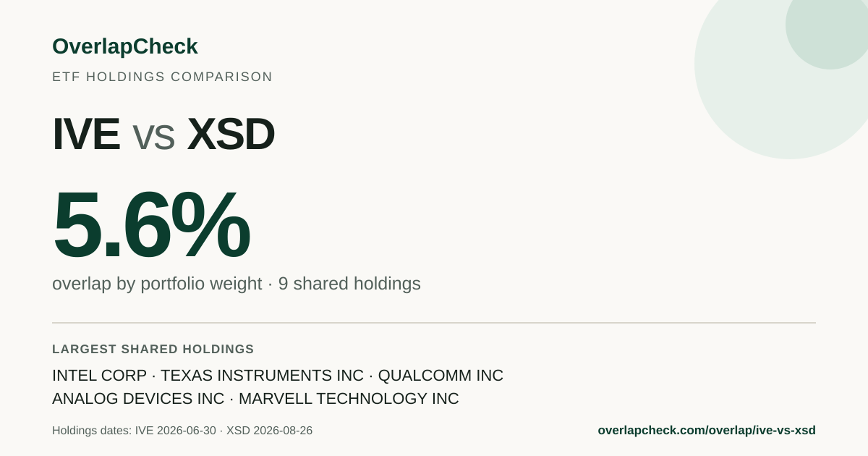This screenshot has width=868, height=456.
Task: Select INTEL CORP holding
Action: coord(100,376)
